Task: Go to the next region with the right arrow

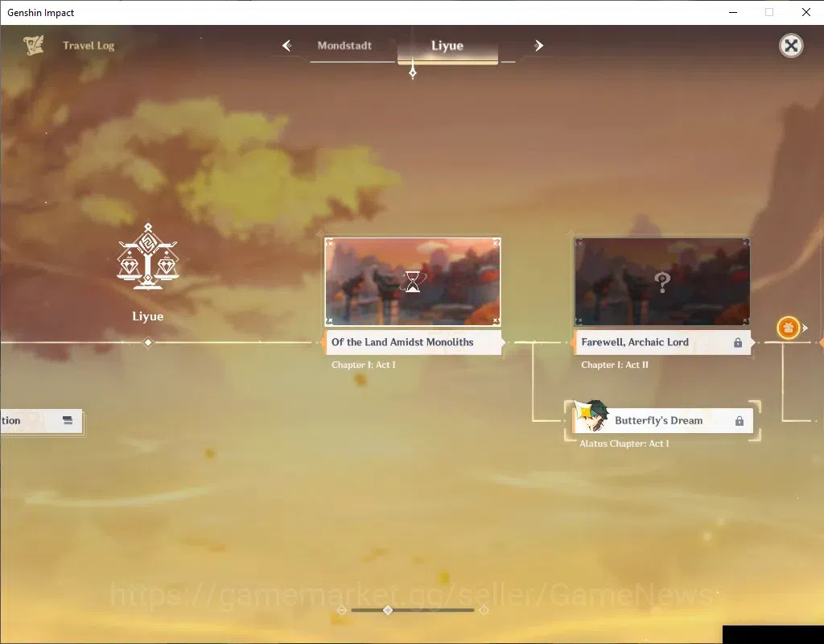Action: (538, 46)
